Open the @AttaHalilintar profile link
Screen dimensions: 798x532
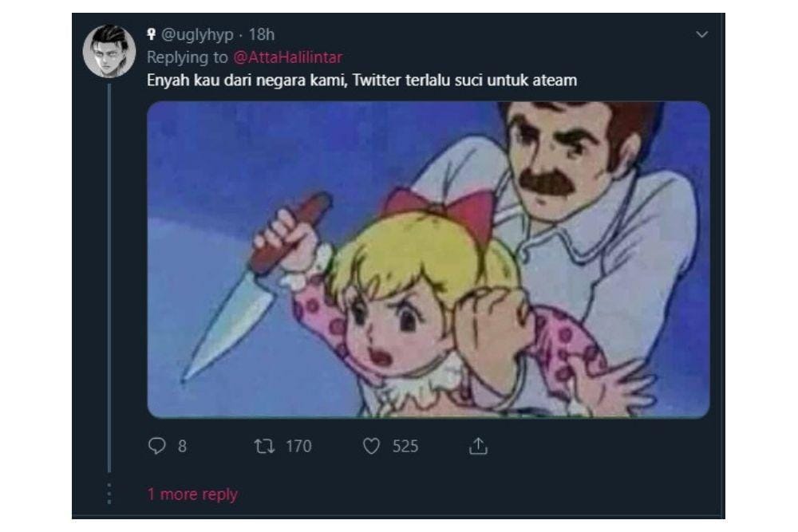pos(289,57)
